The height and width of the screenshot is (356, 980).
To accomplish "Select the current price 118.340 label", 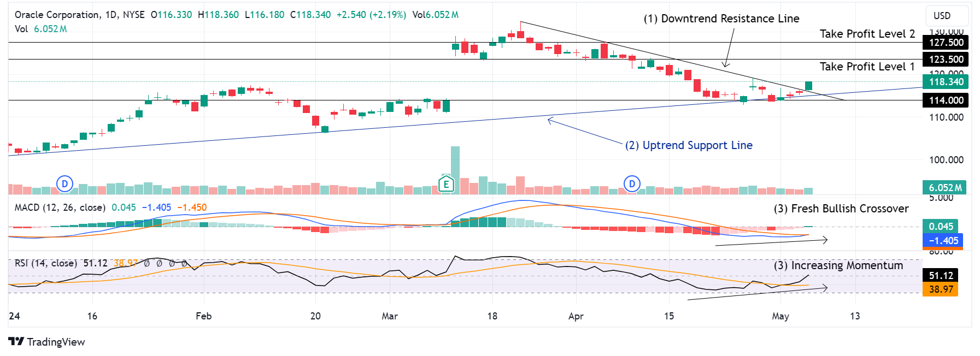I will point(946,82).
